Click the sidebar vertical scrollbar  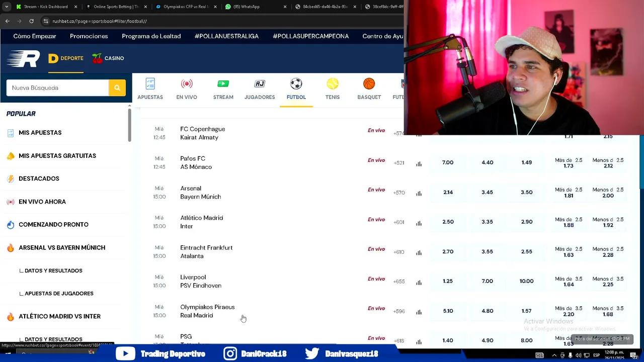pyautogui.click(x=129, y=125)
